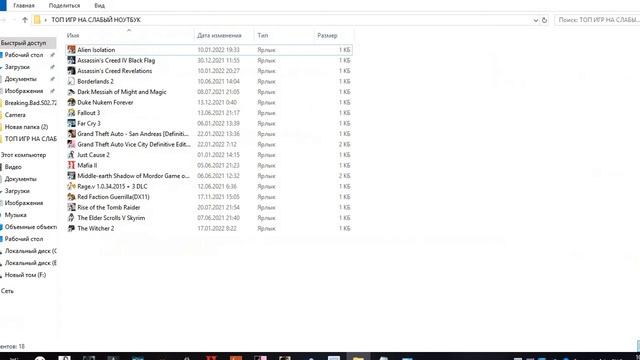Screen dimensions: 640x360
Task: Select The Witcher 2 shortcut icon
Action: click(71, 229)
